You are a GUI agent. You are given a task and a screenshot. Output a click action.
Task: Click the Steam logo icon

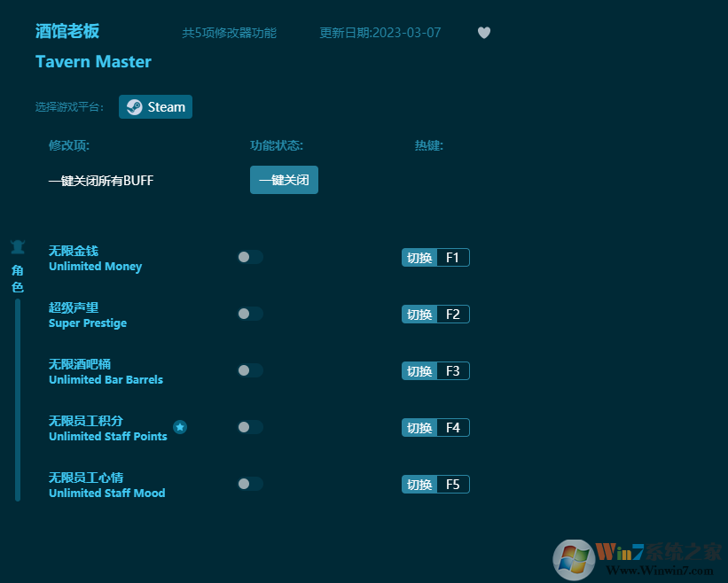point(134,107)
